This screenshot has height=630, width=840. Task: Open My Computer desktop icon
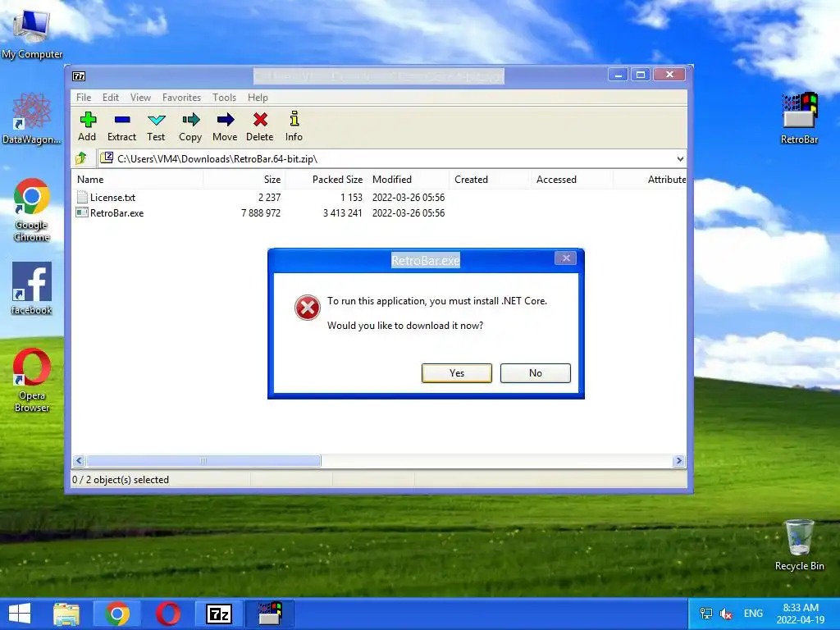[32, 33]
